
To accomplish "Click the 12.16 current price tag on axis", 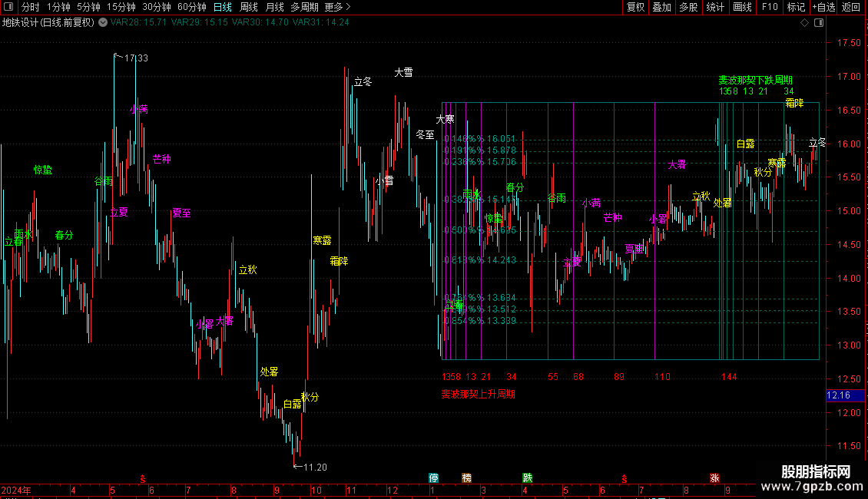I will [845, 395].
